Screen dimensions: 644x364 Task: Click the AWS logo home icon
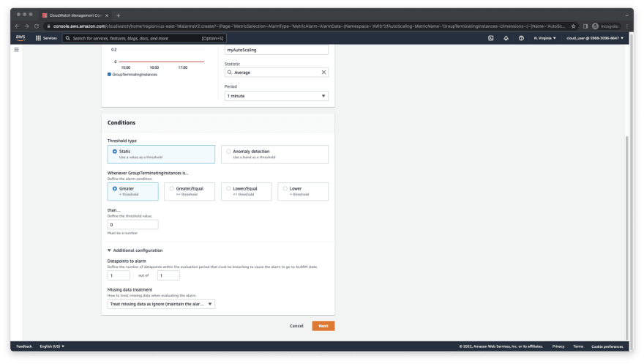click(20, 38)
